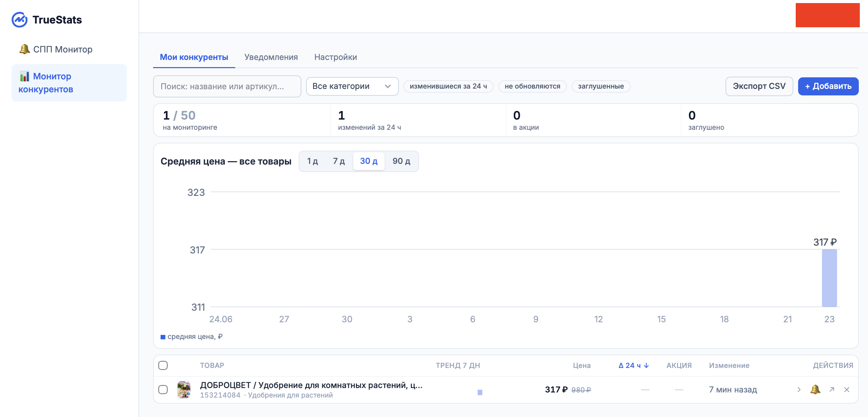The width and height of the screenshot is (868, 417).
Task: Open СПП Монитор bell item in sidebar
Action: click(x=56, y=49)
